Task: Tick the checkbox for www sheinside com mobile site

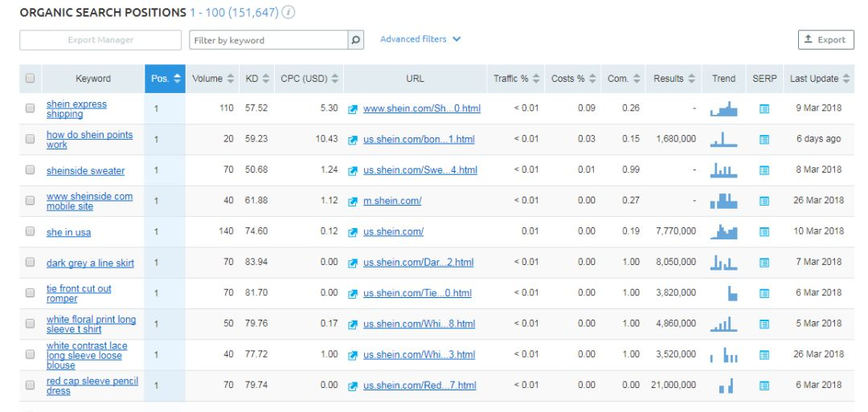Action: tap(30, 201)
